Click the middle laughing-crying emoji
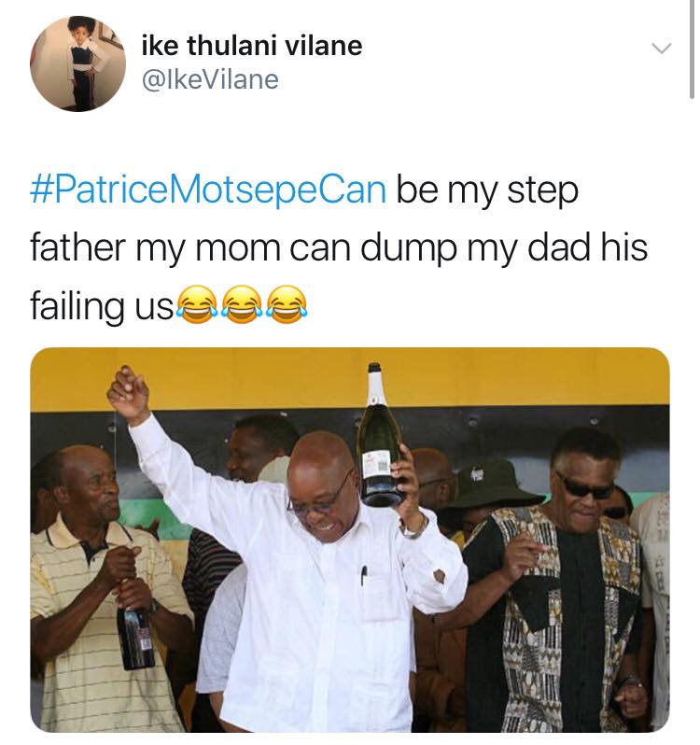Screen dimensions: 700x745 (x=243, y=304)
